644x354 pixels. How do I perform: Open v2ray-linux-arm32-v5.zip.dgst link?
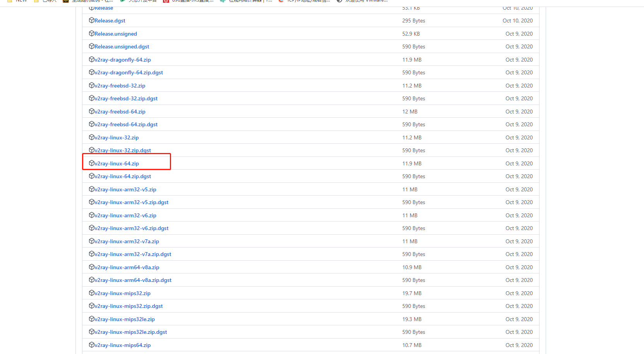(x=132, y=202)
